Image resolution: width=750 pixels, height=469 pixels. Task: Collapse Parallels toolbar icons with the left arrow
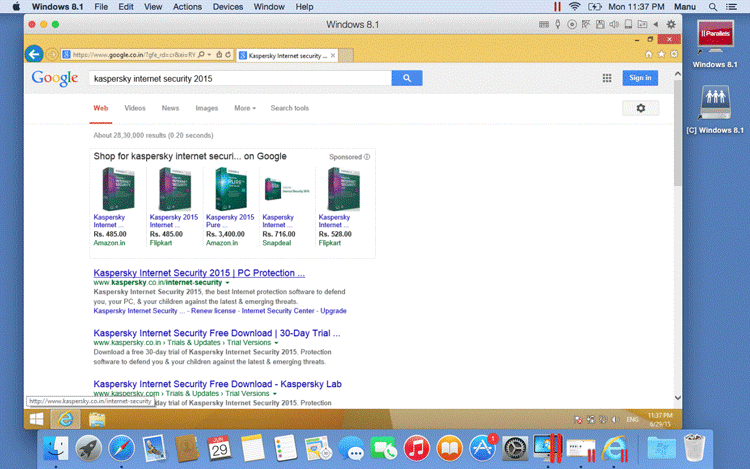pyautogui.click(x=656, y=24)
